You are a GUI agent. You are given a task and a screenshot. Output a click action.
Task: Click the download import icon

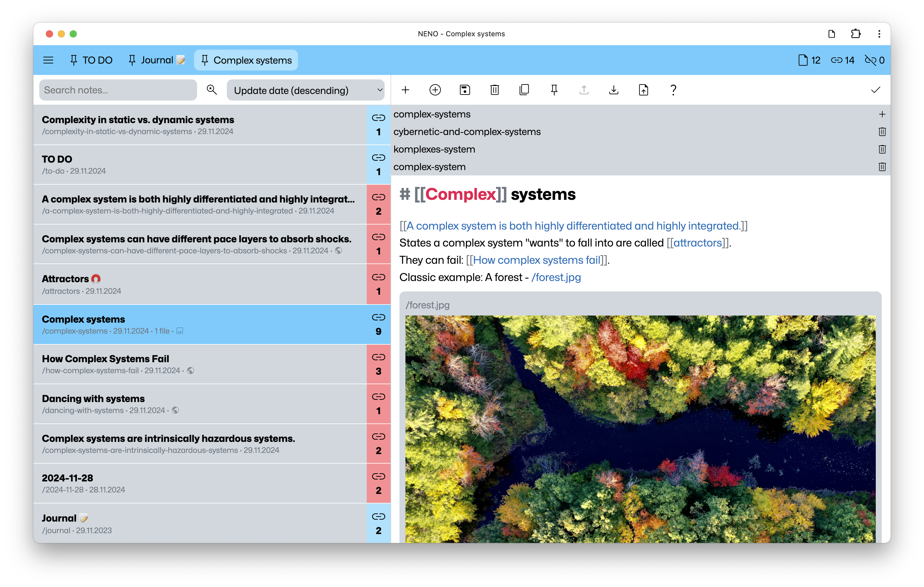click(x=613, y=90)
